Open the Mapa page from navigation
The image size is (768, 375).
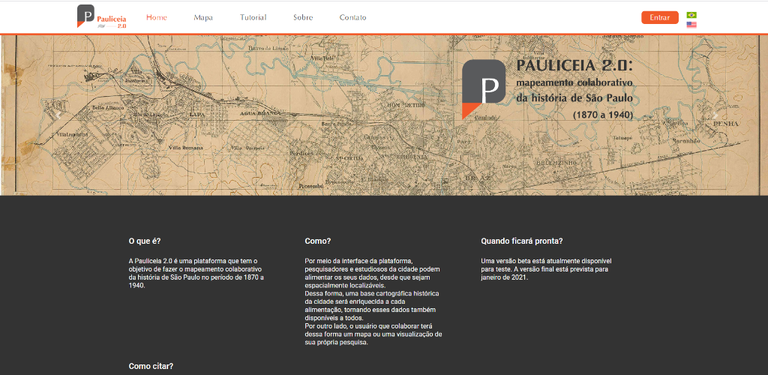tap(203, 18)
